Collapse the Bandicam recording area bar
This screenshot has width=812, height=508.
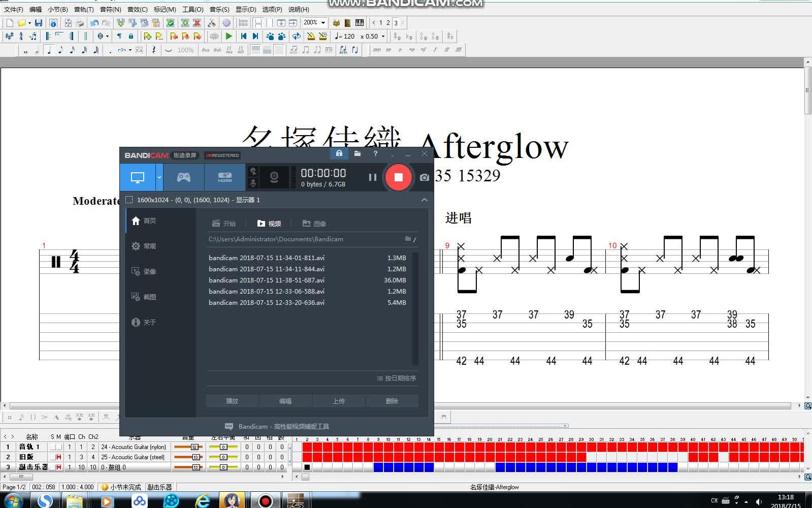point(425,200)
